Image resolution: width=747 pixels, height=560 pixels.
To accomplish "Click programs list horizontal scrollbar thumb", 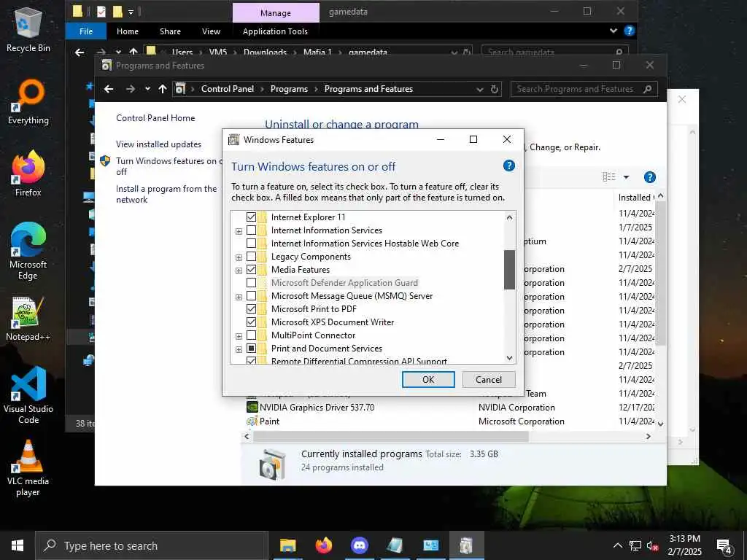I will tap(391, 436).
